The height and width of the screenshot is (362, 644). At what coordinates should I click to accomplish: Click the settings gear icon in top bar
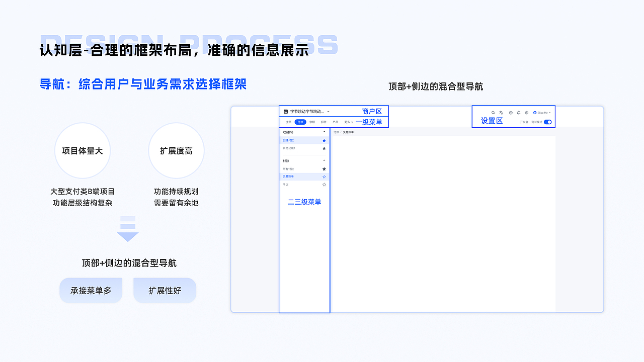point(527,113)
